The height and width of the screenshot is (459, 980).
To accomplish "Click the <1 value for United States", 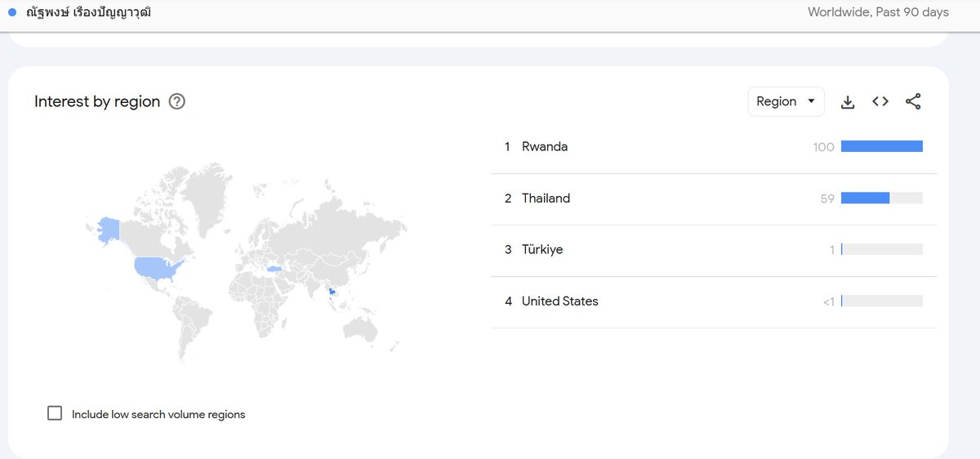I will point(828,302).
